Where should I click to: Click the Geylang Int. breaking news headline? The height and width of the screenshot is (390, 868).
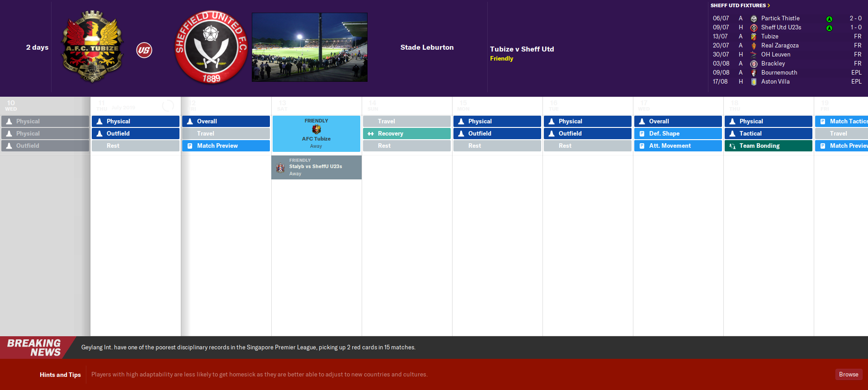[248, 348]
